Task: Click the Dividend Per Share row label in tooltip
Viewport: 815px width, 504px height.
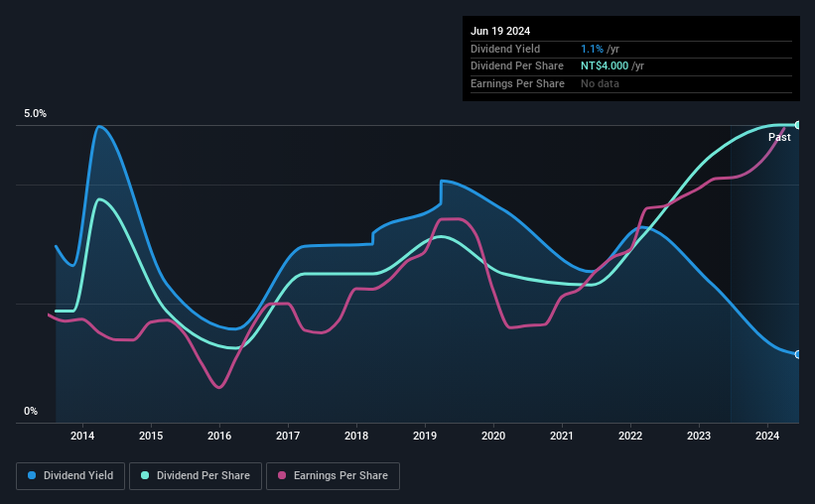Action: (517, 66)
